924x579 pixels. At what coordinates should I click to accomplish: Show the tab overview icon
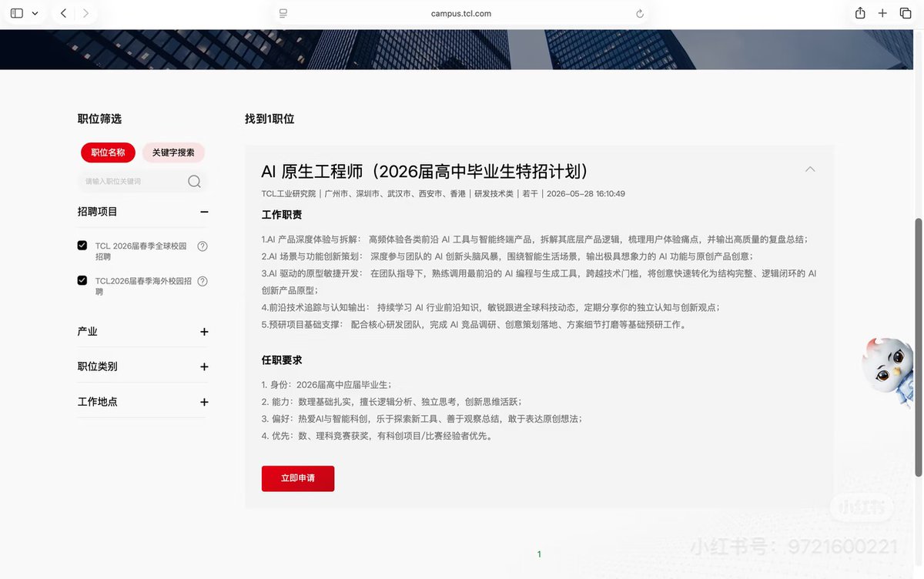(906, 13)
